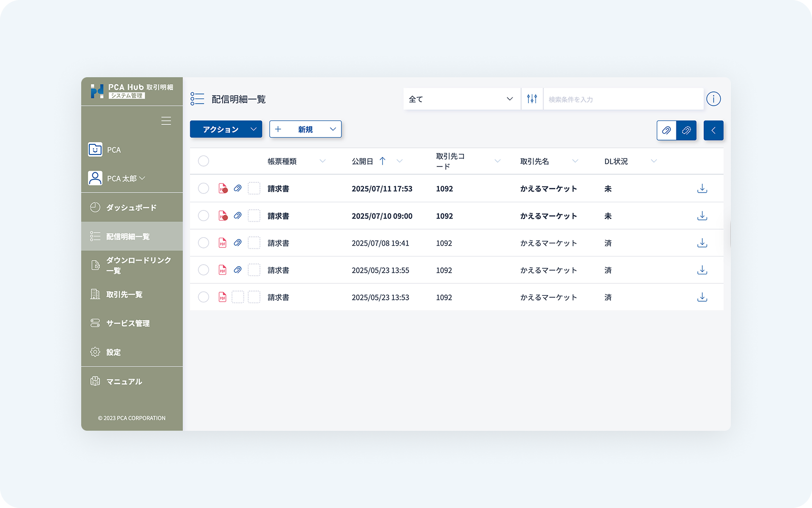Click attachment clip in 2025/05/23 13:55 row
The height and width of the screenshot is (508, 812).
tap(238, 270)
